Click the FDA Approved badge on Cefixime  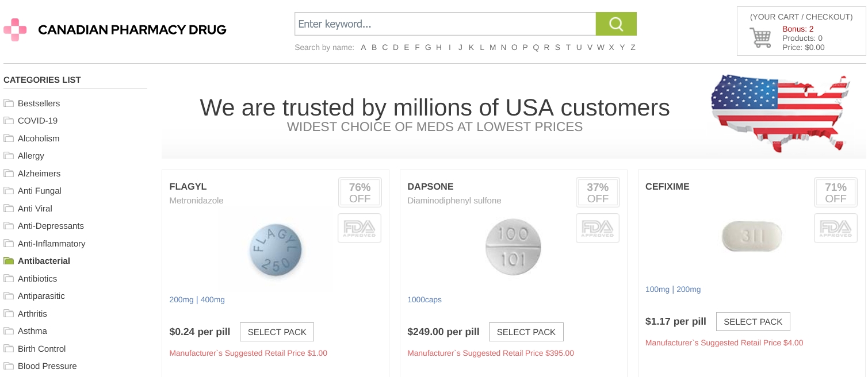[835, 228]
